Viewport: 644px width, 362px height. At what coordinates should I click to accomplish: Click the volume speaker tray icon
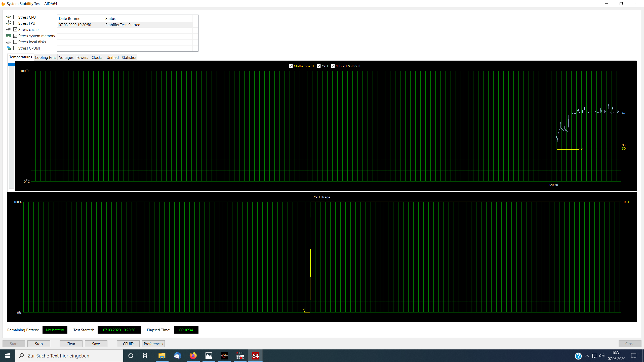[x=601, y=356]
